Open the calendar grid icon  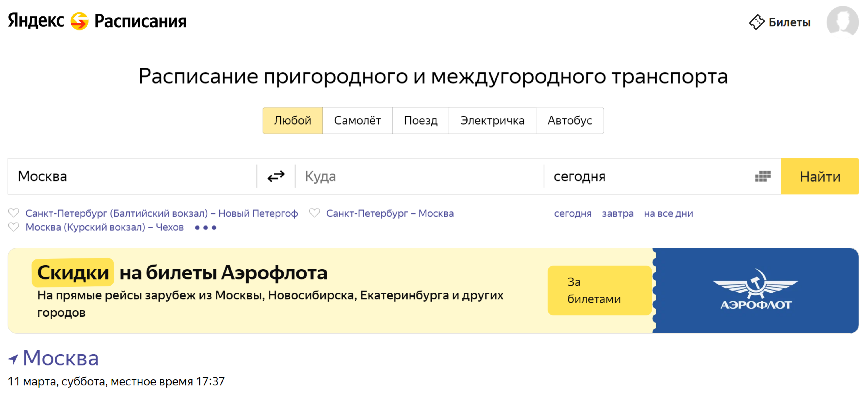click(763, 176)
